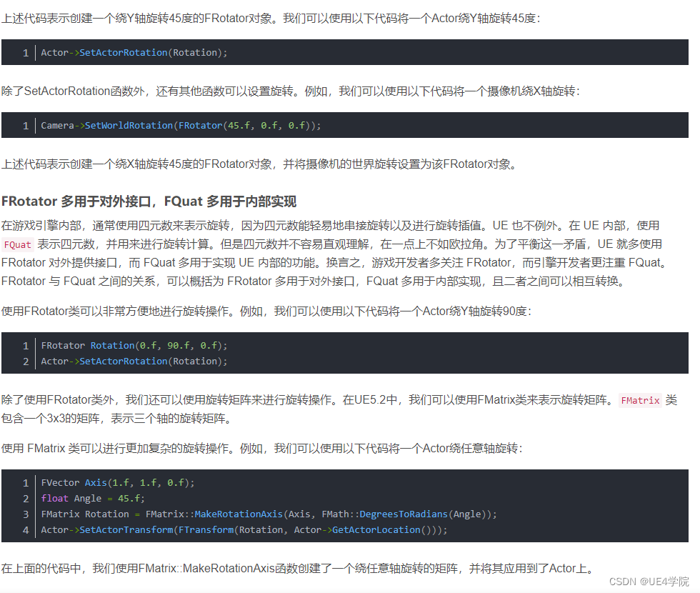
Task: Click line number 4 in the last code block
Action: (26, 529)
